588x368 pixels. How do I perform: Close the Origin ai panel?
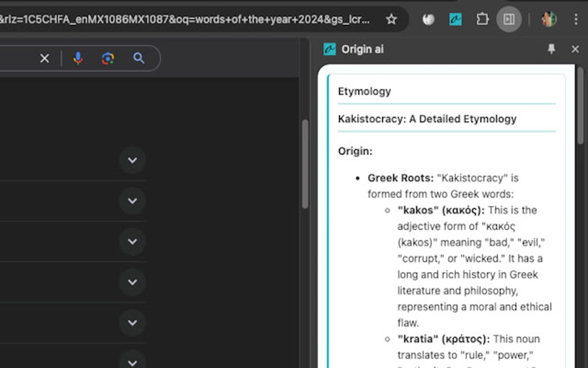click(575, 49)
